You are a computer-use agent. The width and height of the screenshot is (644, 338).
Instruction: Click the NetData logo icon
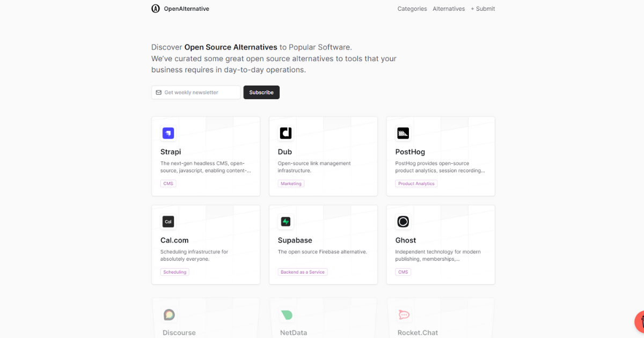[x=286, y=315]
